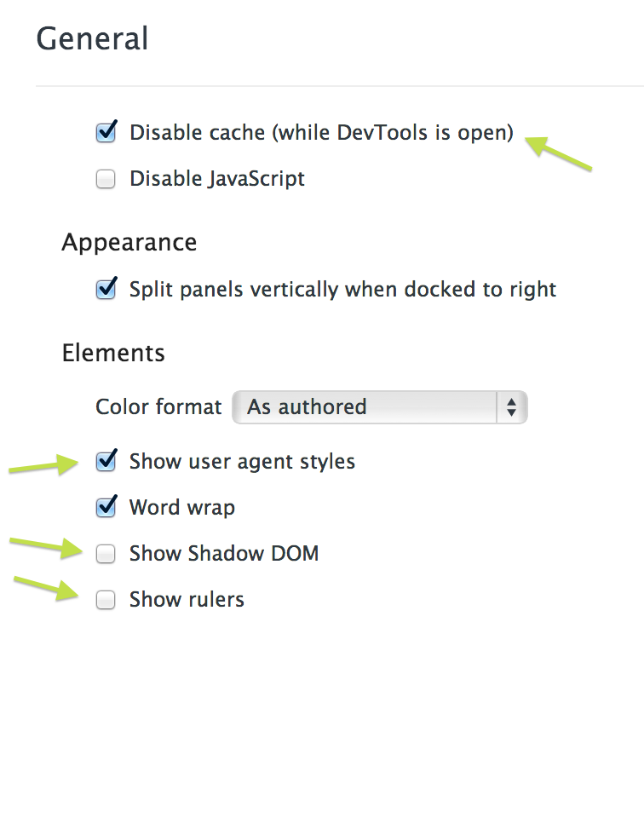Enable the Show Shadow DOM checkbox
Screen dimensions: 644x818
pos(106,554)
